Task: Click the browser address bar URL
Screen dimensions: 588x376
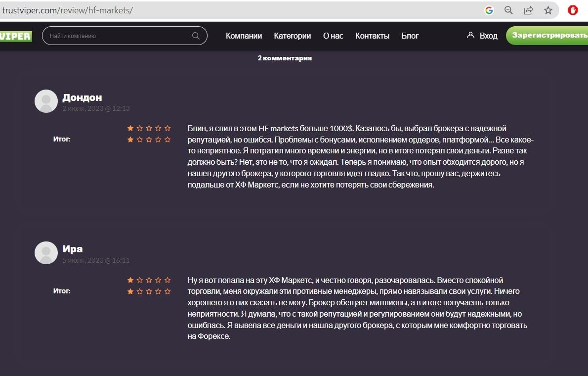Action: (x=68, y=10)
